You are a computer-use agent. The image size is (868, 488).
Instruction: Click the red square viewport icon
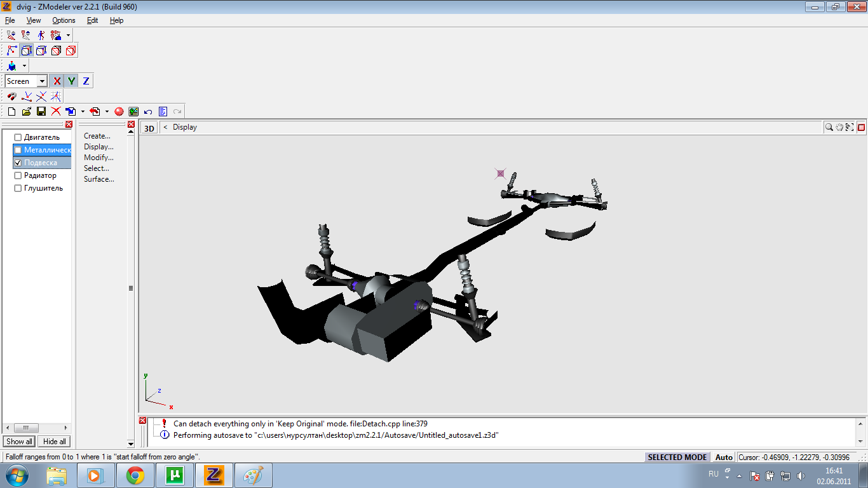[862, 127]
